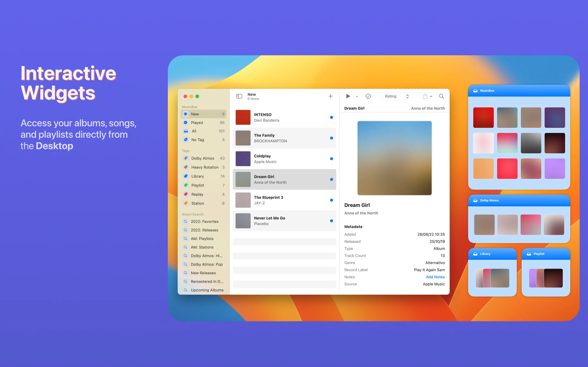Expand the chevron beside the share icon
This screenshot has width=588, height=367.
click(431, 97)
